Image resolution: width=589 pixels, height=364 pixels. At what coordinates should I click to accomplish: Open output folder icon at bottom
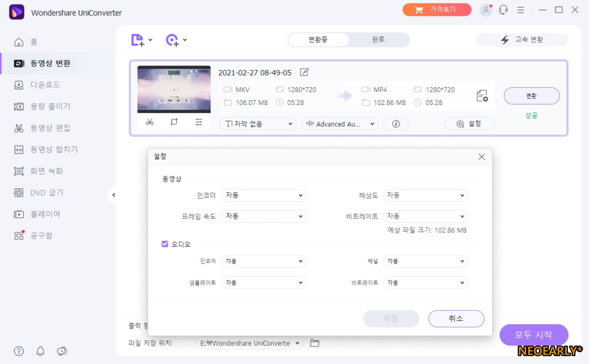click(x=314, y=343)
